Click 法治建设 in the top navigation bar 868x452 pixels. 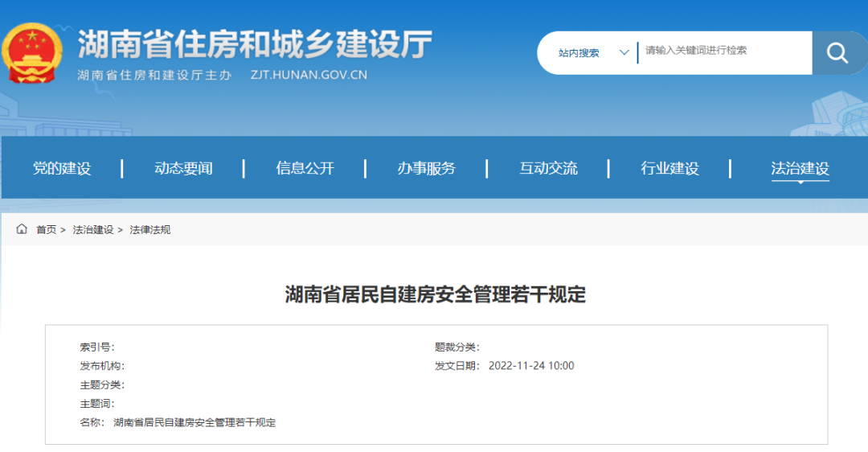[x=800, y=168]
